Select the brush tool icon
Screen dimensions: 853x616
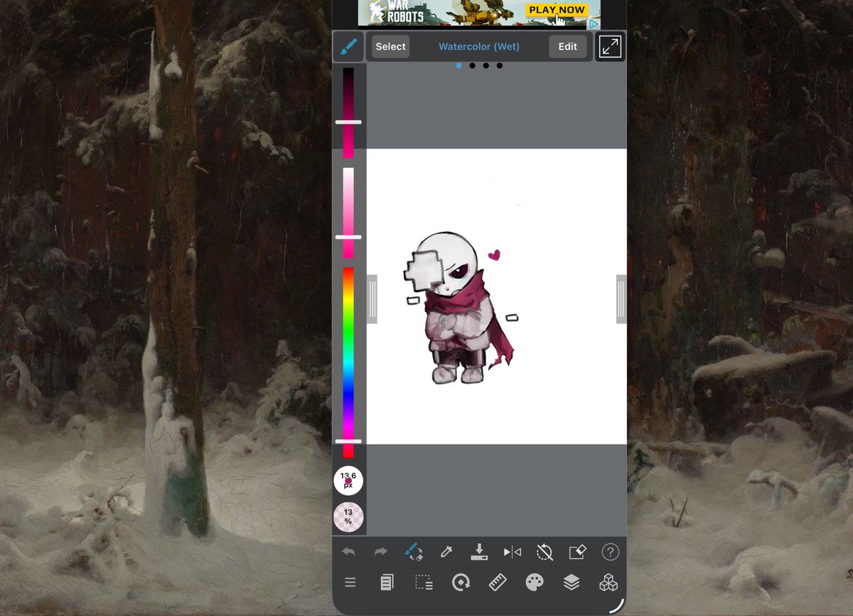[x=348, y=47]
